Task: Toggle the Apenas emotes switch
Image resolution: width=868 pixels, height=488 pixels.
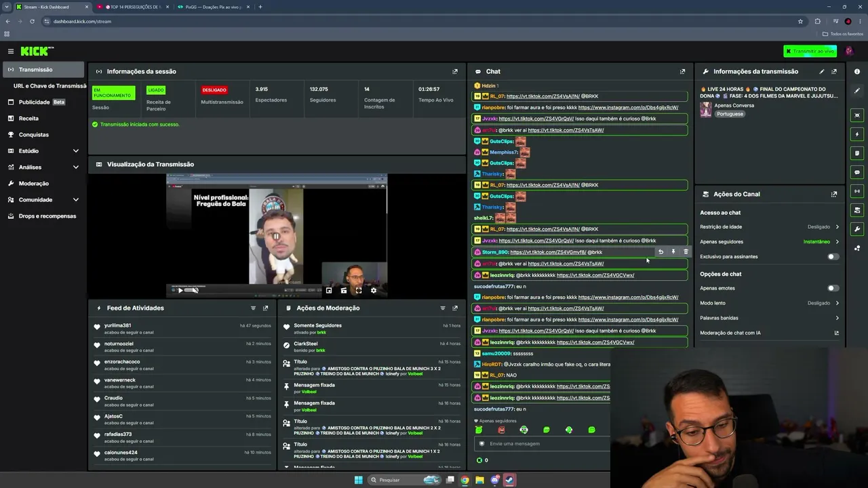Action: point(833,288)
